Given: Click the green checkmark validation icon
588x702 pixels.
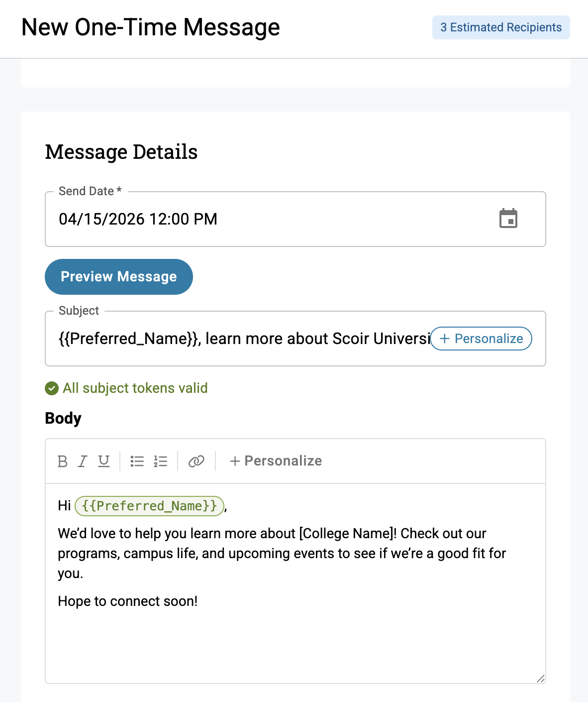Looking at the screenshot, I should tap(52, 388).
